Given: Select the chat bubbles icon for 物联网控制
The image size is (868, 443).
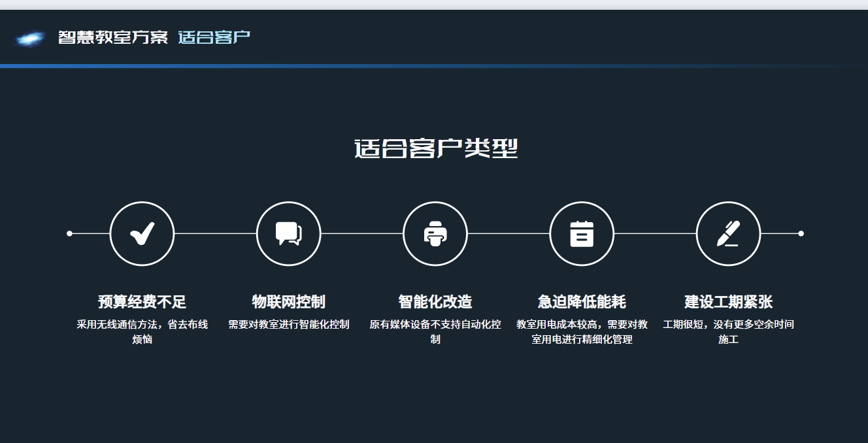Looking at the screenshot, I should (288, 233).
